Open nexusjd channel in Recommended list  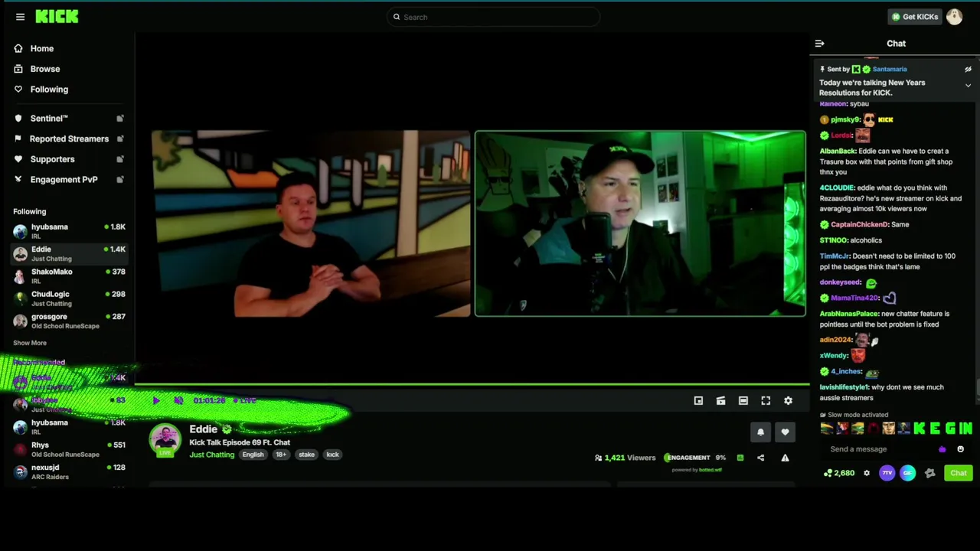(x=69, y=471)
